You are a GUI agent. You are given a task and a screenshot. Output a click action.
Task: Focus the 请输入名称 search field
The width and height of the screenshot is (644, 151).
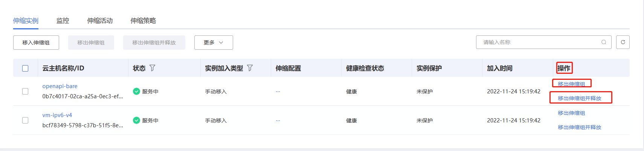pos(539,42)
